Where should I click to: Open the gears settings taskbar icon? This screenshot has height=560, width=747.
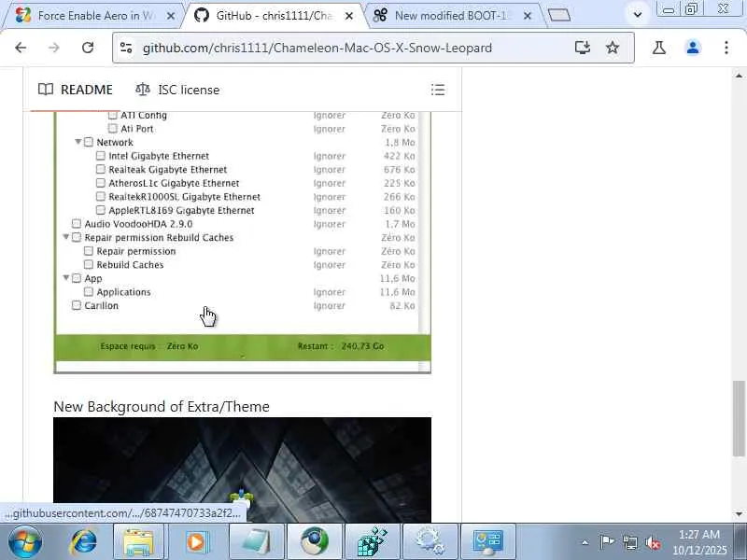430,542
